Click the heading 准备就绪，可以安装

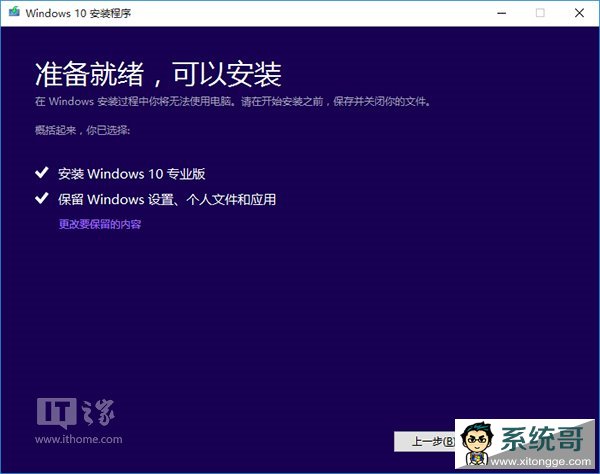click(x=158, y=74)
